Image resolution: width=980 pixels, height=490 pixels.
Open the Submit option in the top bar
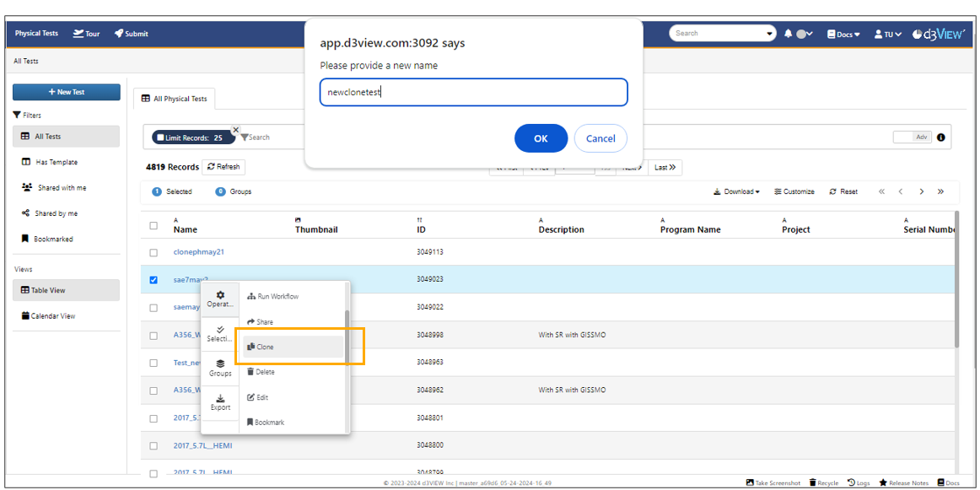pos(132,34)
